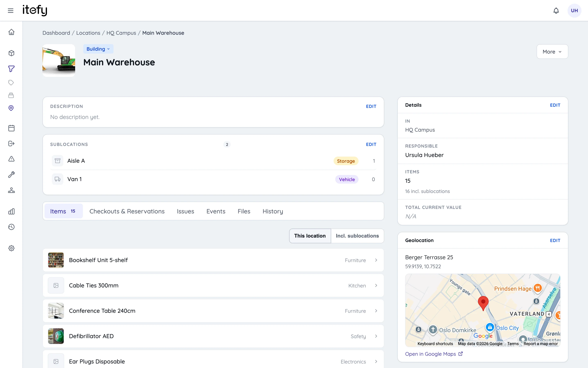Click Ursula Hueber responsible name
Viewport: 588px width, 368px height.
point(424,155)
